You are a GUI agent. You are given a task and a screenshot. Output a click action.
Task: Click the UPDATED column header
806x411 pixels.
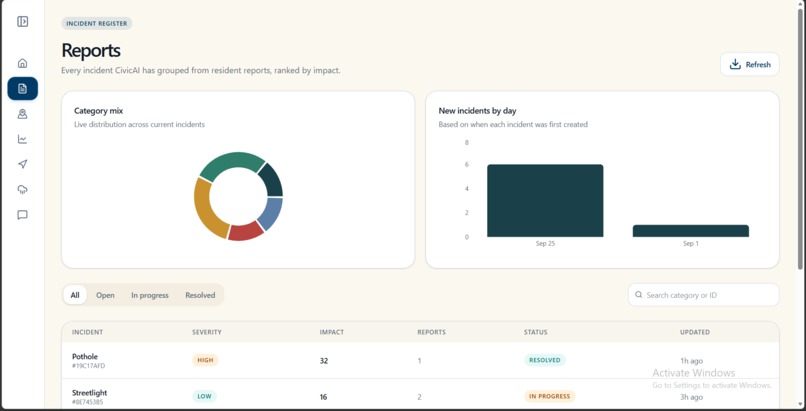[695, 332]
